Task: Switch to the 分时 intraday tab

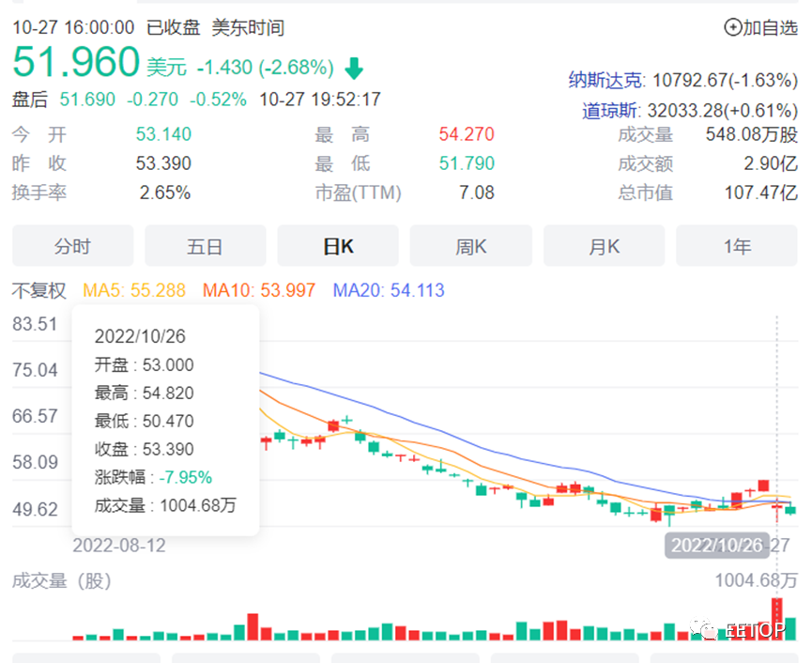Action: tap(71, 245)
